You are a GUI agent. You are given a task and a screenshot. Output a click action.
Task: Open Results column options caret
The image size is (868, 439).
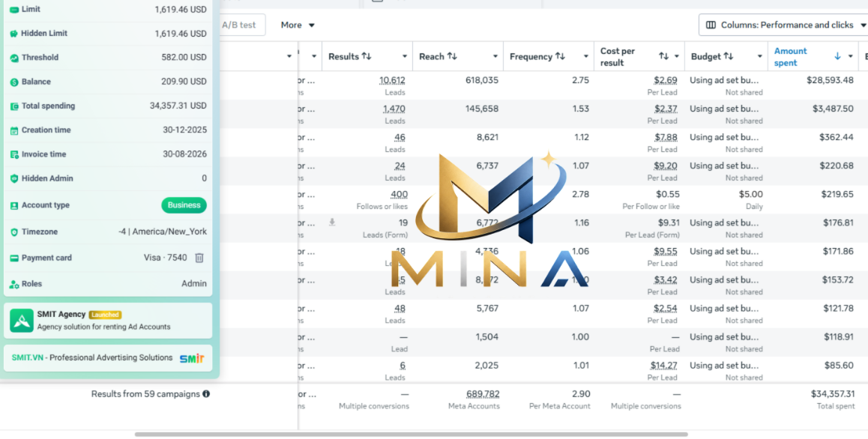coord(404,56)
